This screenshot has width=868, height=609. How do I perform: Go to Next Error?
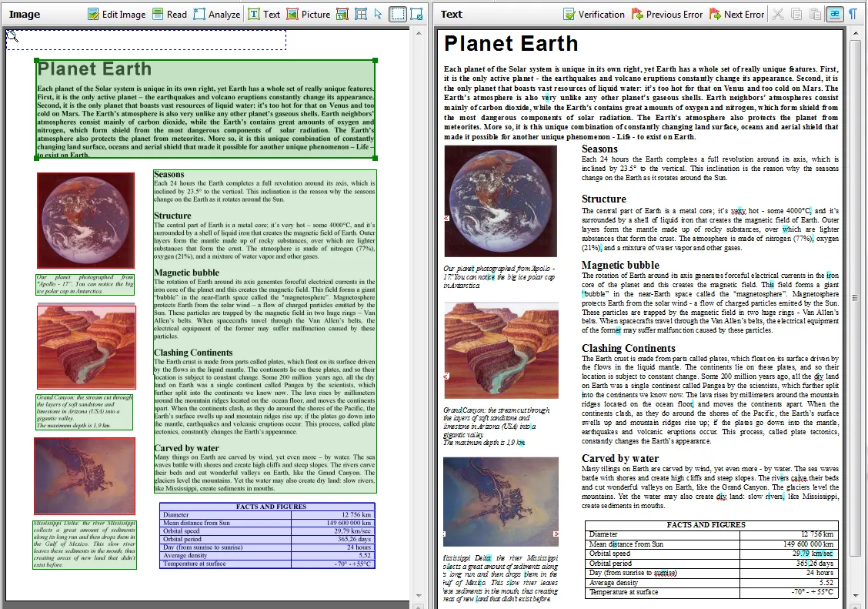point(737,15)
